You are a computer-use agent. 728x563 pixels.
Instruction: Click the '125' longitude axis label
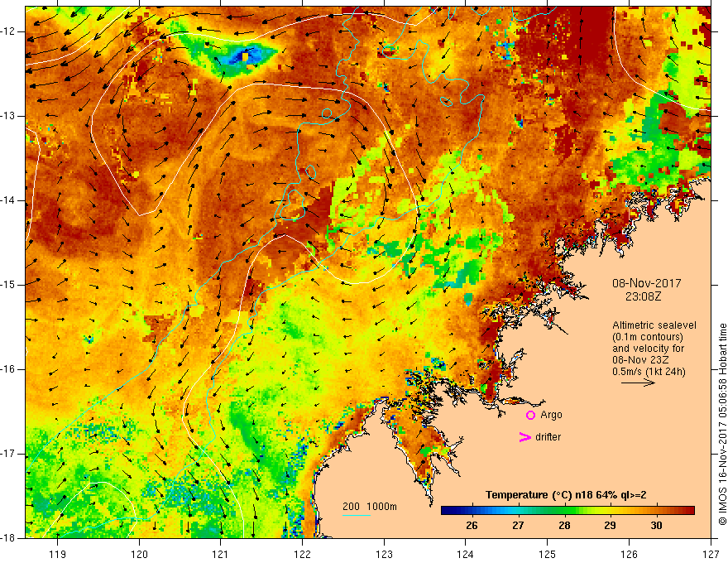[x=548, y=554]
